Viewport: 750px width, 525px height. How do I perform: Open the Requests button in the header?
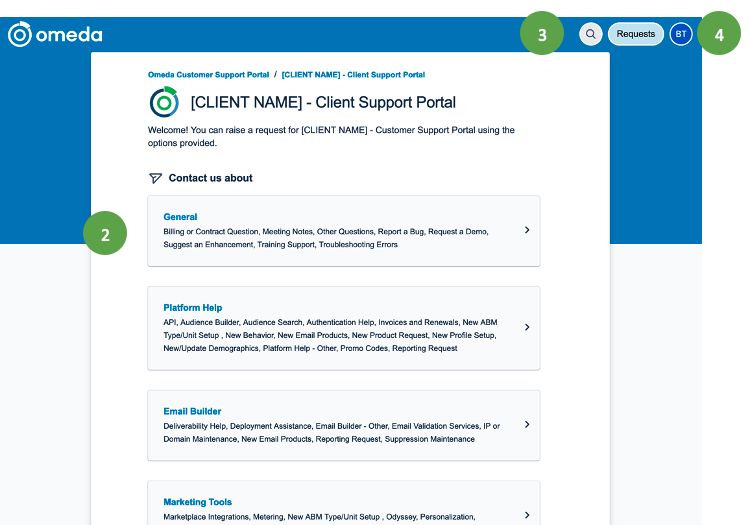tap(635, 34)
